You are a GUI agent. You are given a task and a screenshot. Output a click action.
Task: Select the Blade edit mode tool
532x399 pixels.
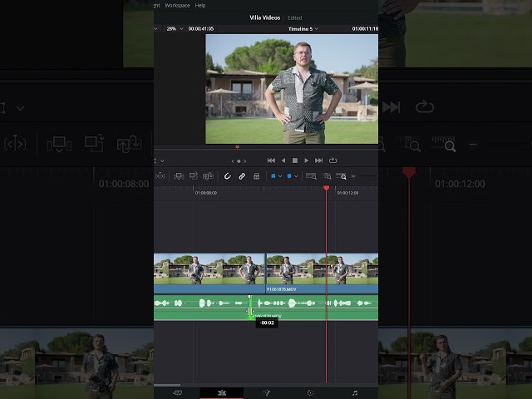[160, 176]
